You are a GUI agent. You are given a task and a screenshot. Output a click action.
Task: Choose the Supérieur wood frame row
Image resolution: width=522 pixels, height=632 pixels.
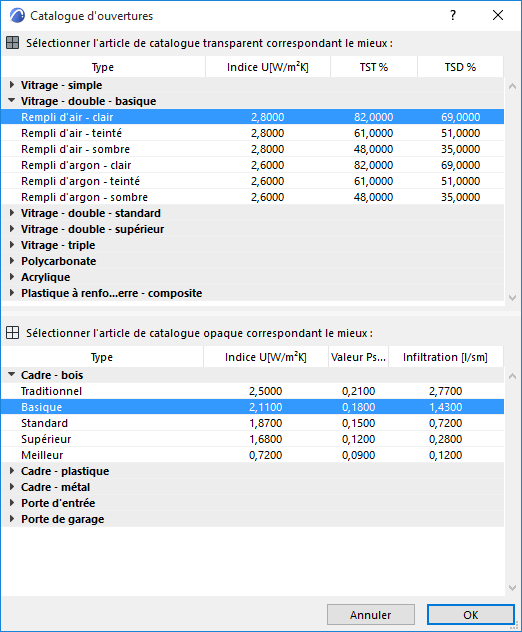click(252, 439)
